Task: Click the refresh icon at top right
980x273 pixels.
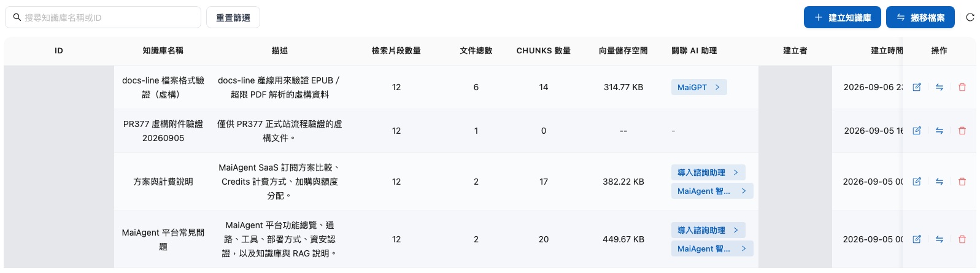Action: [x=970, y=17]
